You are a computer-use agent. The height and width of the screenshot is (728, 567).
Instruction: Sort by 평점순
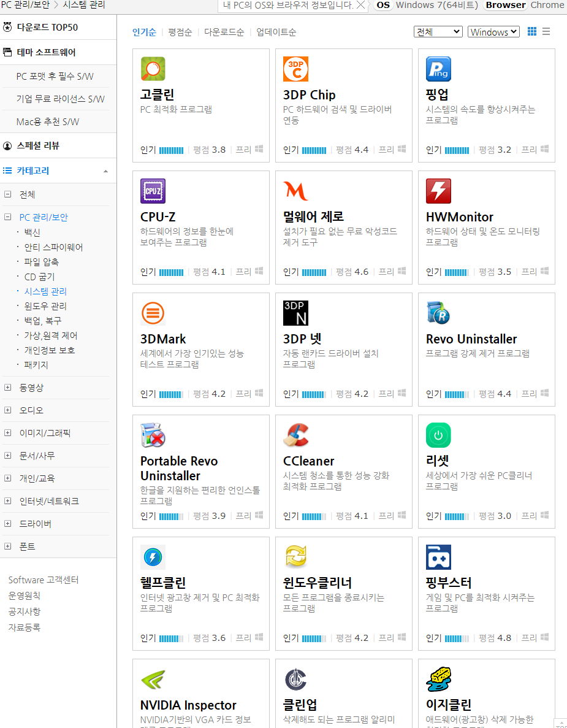pyautogui.click(x=180, y=32)
